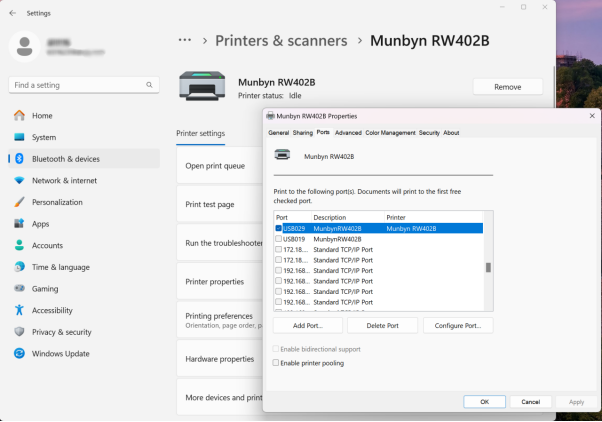Click the Privacy & security shield icon

pos(19,331)
